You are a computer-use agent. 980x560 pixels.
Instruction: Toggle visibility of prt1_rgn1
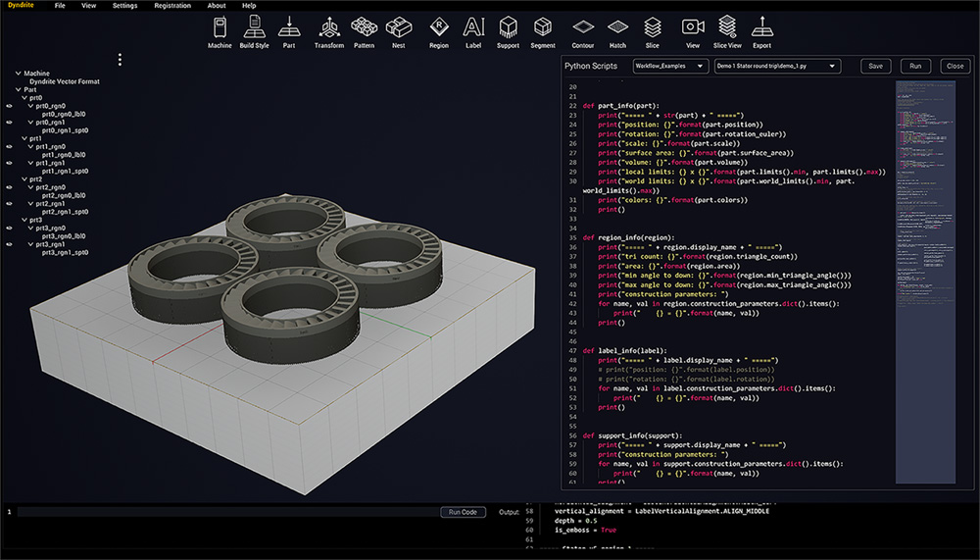click(9, 163)
